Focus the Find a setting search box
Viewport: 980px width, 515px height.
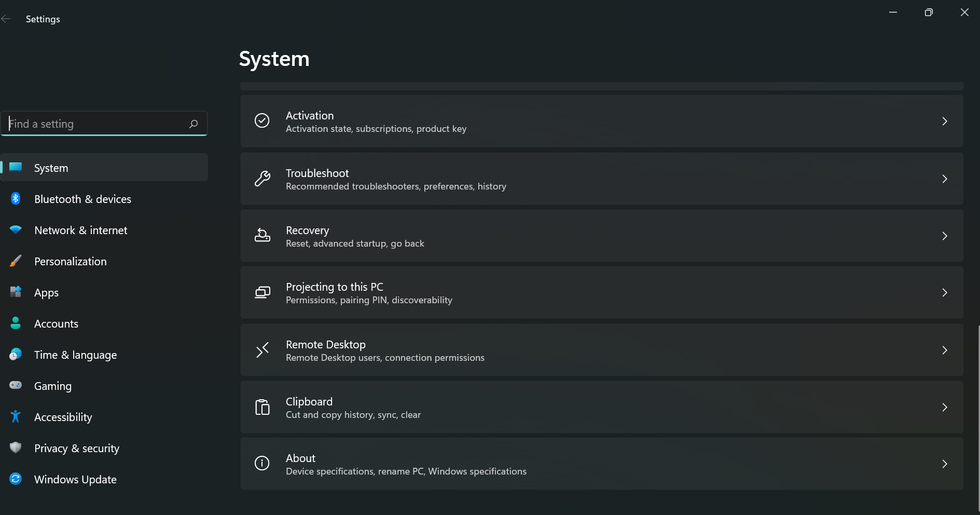(x=104, y=124)
